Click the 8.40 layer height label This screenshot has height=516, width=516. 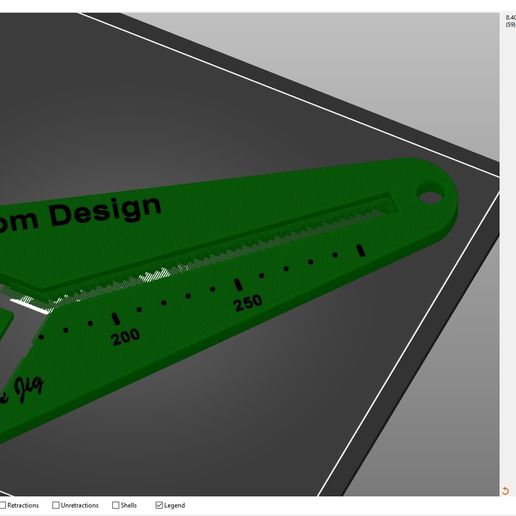(x=511, y=17)
